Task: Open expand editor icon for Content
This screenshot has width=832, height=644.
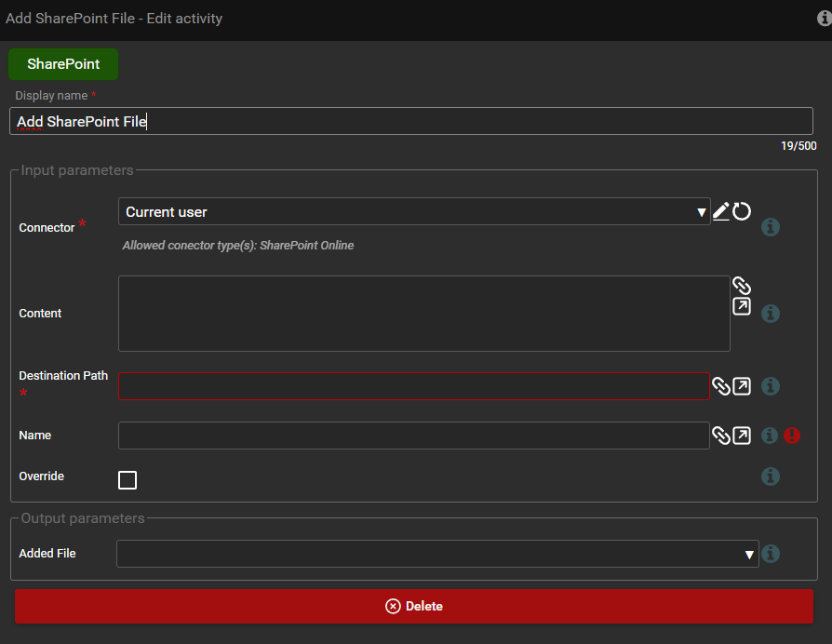Action: [x=742, y=306]
